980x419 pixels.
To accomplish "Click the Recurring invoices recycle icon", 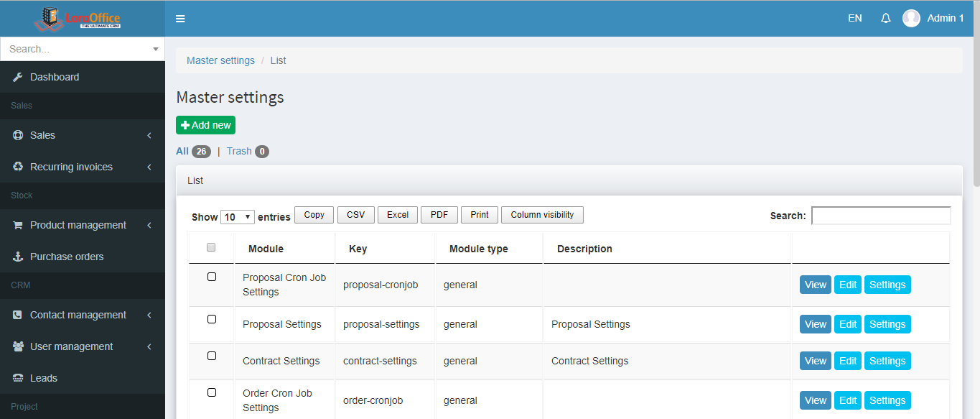I will coord(18,167).
